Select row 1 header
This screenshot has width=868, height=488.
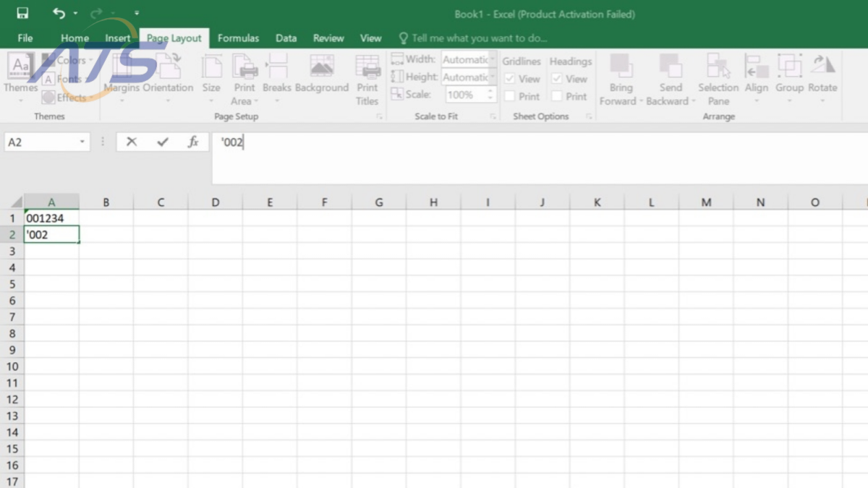pos(12,218)
